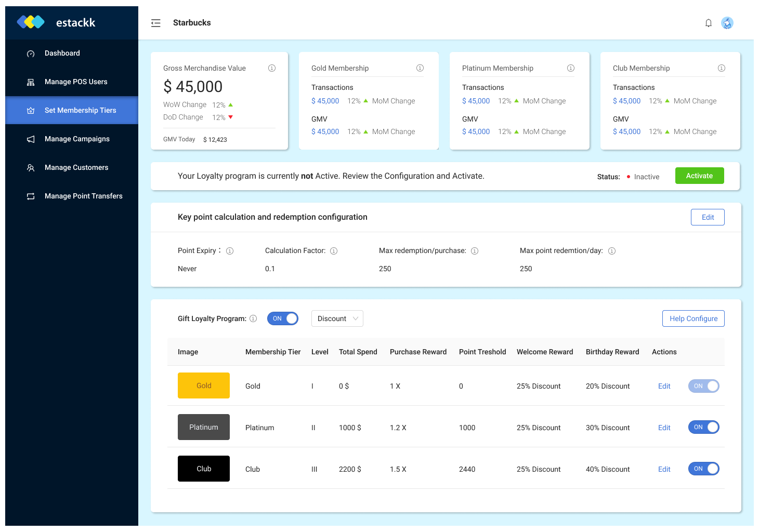Click the notification bell icon
The image size is (759, 532).
(x=708, y=23)
